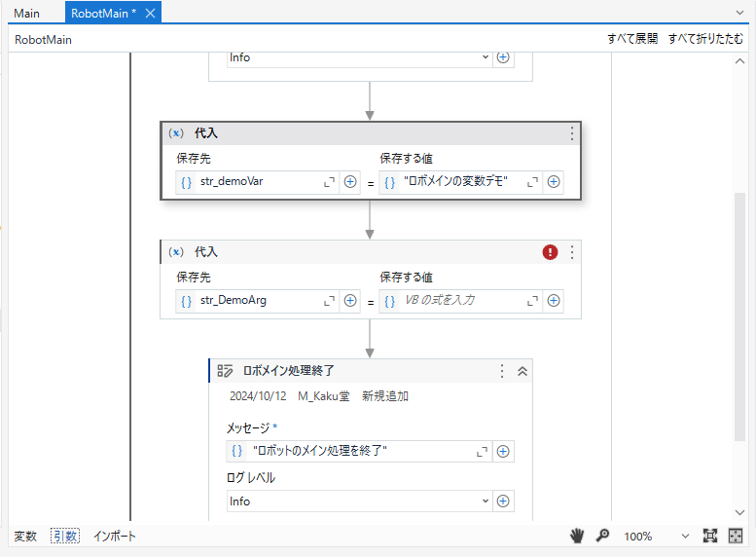
Task: Click the braces icon before str_demoVar
Action: (186, 182)
